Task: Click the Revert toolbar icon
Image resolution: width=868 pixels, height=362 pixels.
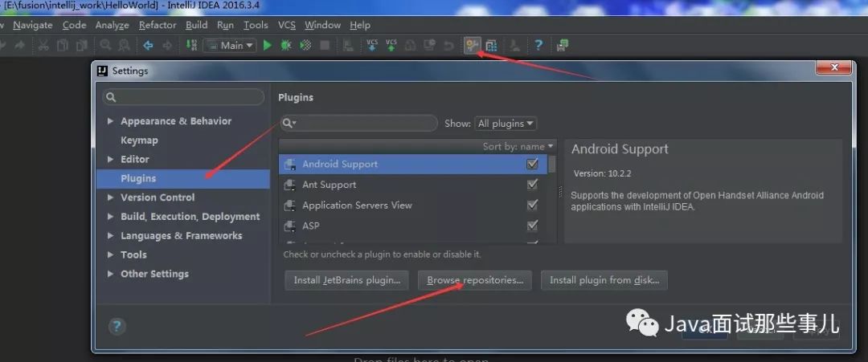Action: 449,45
